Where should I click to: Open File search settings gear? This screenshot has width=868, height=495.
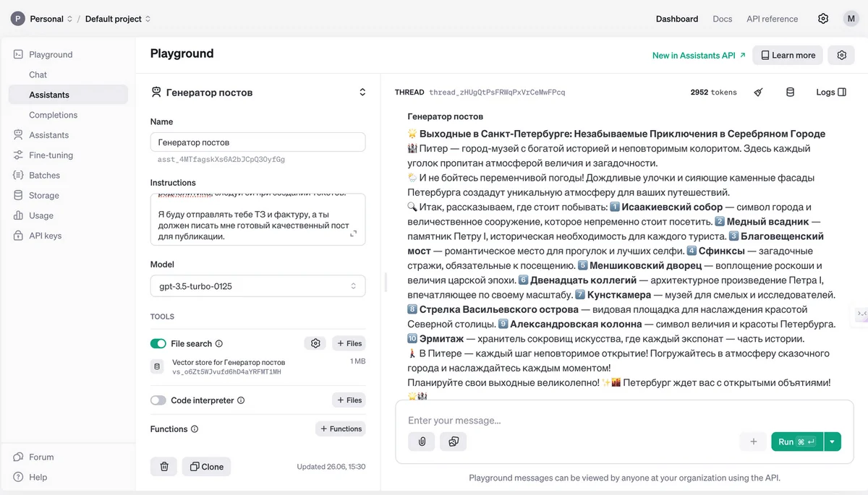[315, 344]
